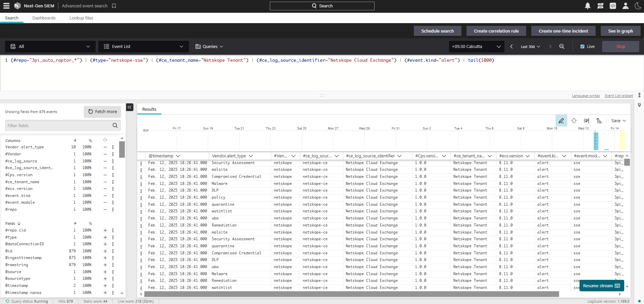644x304 pixels.
Task: Remove #event.kind column from results
Action: coord(105,196)
